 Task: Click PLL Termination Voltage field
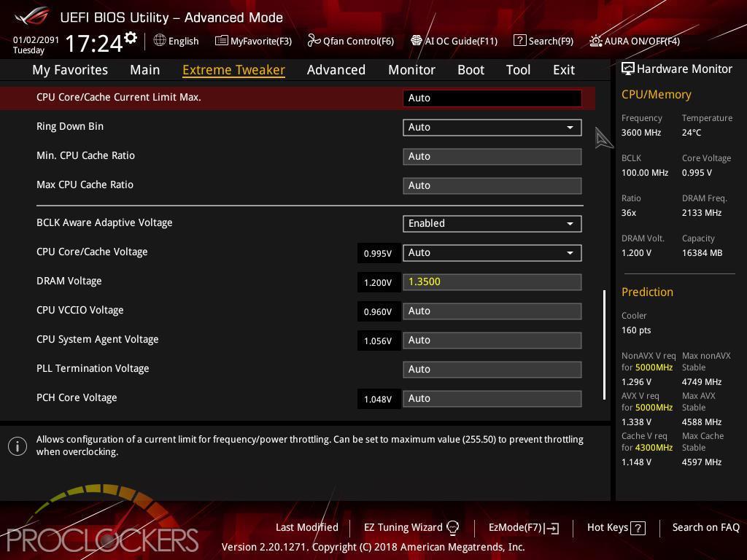492,369
